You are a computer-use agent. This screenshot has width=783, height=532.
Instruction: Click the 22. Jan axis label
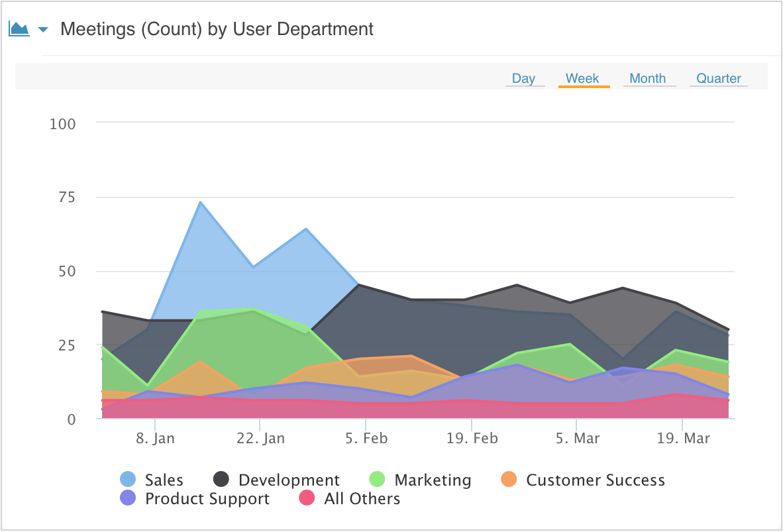click(x=260, y=438)
